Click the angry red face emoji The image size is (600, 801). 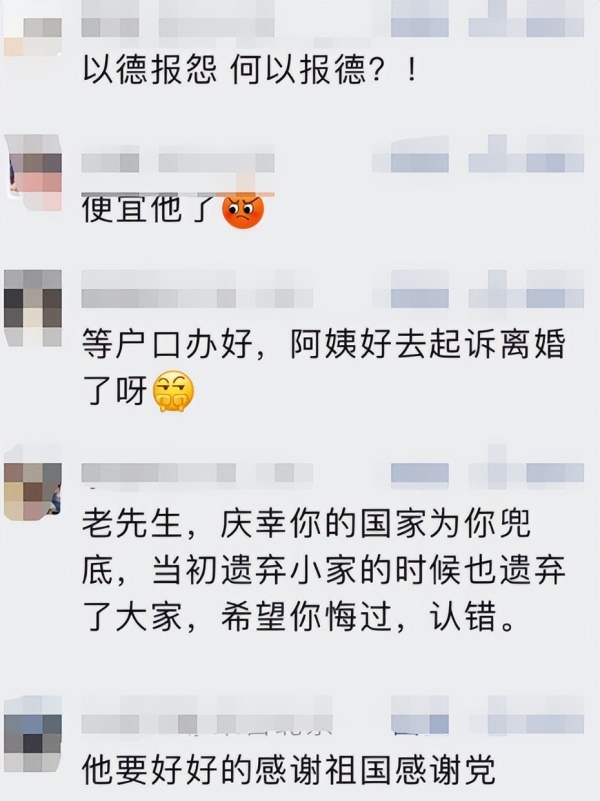[x=243, y=210]
